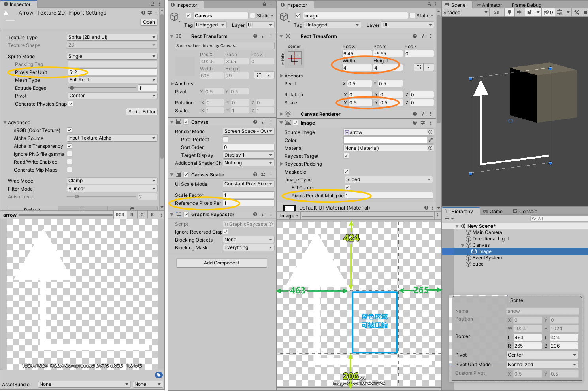Expand the Canvas Renderer component
The image size is (588, 391).
pos(282,114)
